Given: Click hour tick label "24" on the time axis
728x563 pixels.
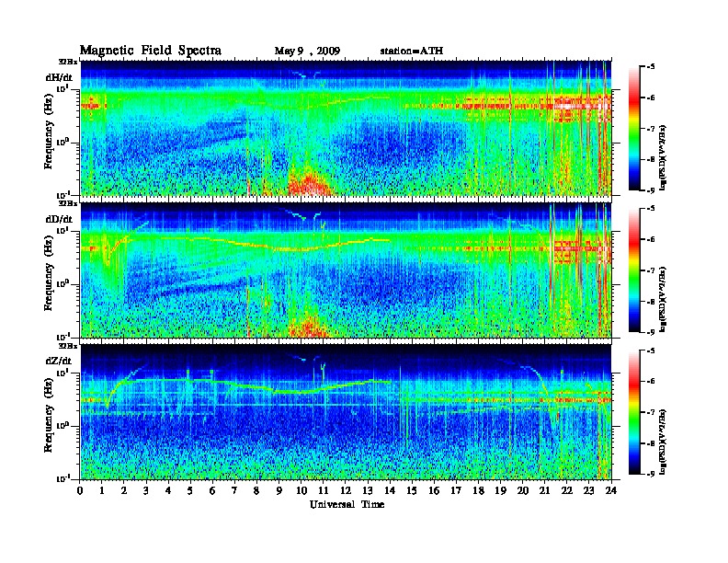Looking at the screenshot, I should 611,490.
